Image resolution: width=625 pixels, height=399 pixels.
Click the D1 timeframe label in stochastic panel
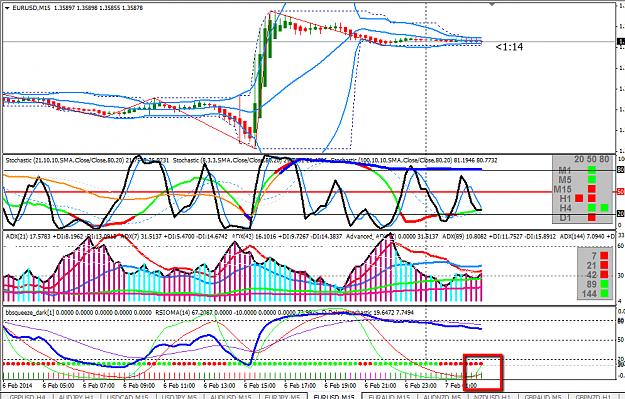(x=565, y=218)
